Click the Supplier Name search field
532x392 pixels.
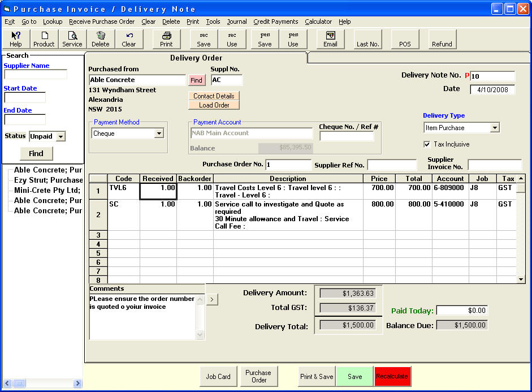coord(36,74)
